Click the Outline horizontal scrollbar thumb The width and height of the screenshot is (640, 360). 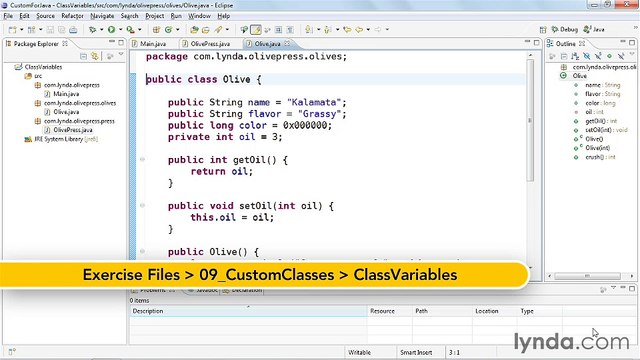tap(587, 276)
